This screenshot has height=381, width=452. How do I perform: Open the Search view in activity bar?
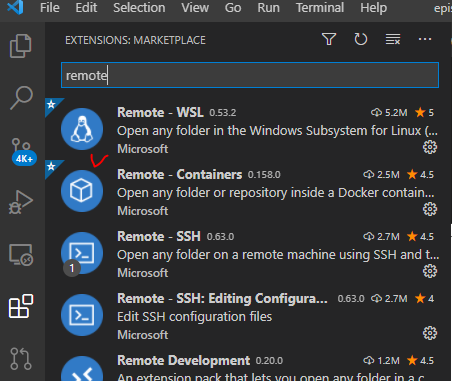pos(21,97)
